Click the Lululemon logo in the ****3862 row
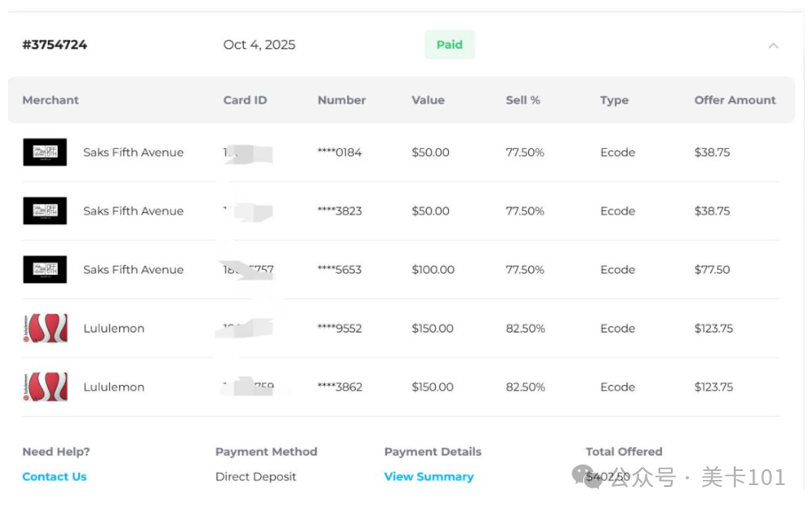Viewport: 812px width, 510px height. pyautogui.click(x=45, y=387)
